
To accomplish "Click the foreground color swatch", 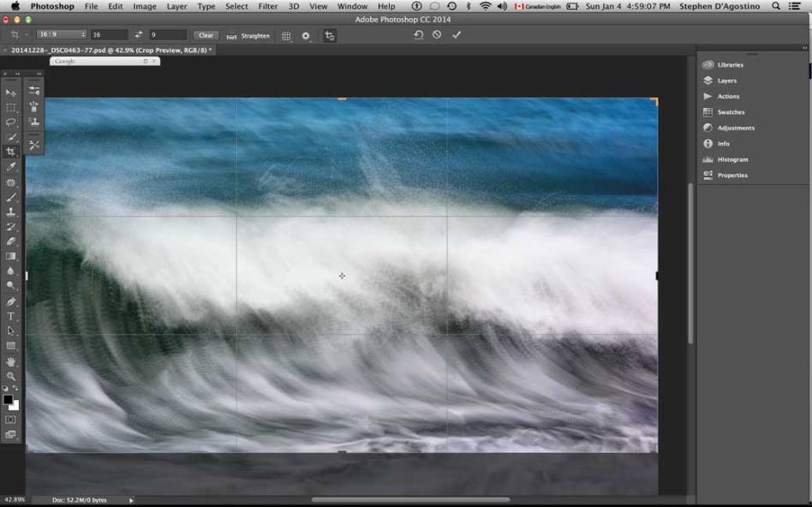I will [9, 399].
